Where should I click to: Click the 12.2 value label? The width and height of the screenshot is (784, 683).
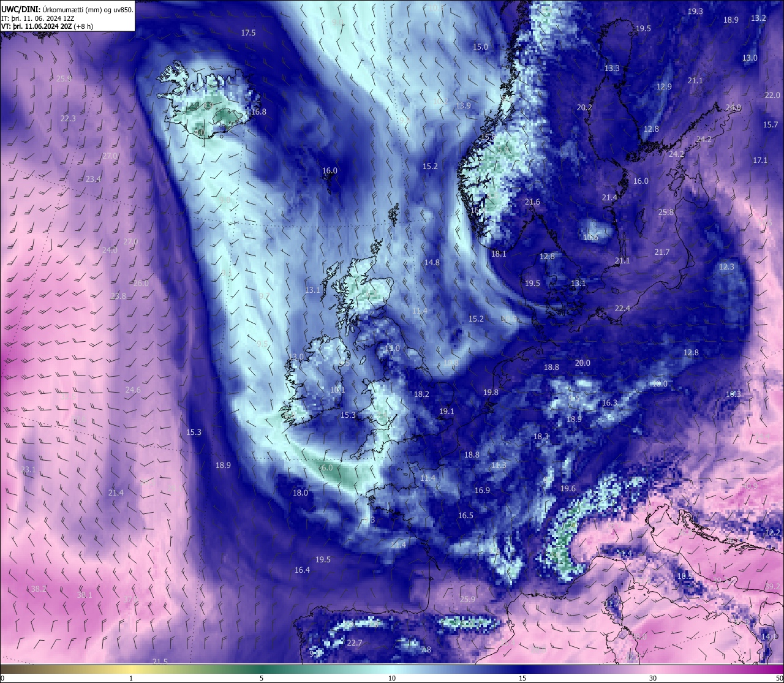click(x=773, y=533)
